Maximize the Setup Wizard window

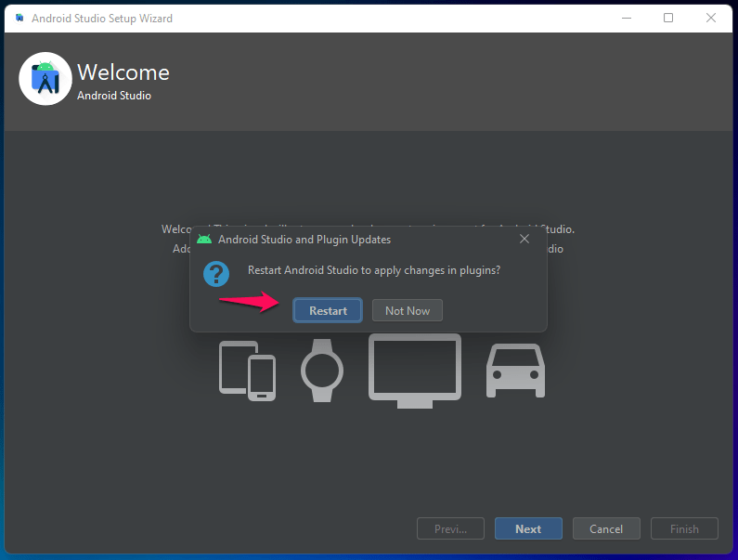(x=668, y=18)
